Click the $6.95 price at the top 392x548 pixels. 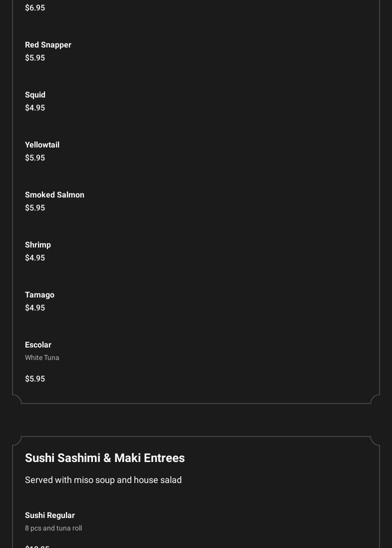pos(35,8)
